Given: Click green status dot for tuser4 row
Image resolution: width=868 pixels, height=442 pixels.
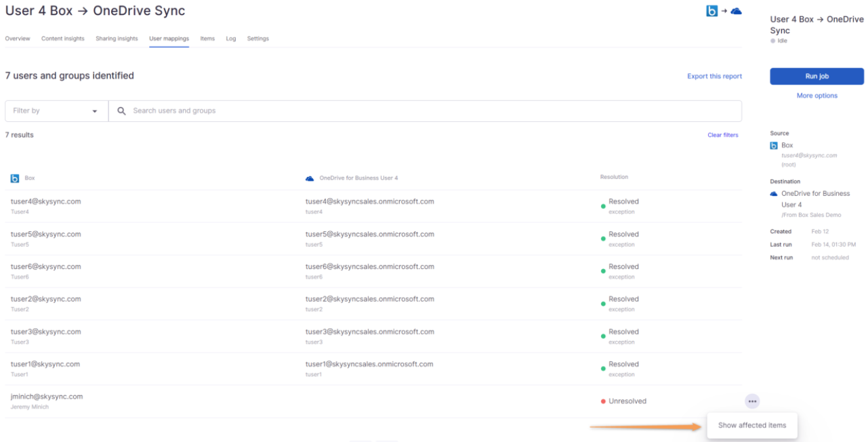Looking at the screenshot, I should (x=603, y=206).
